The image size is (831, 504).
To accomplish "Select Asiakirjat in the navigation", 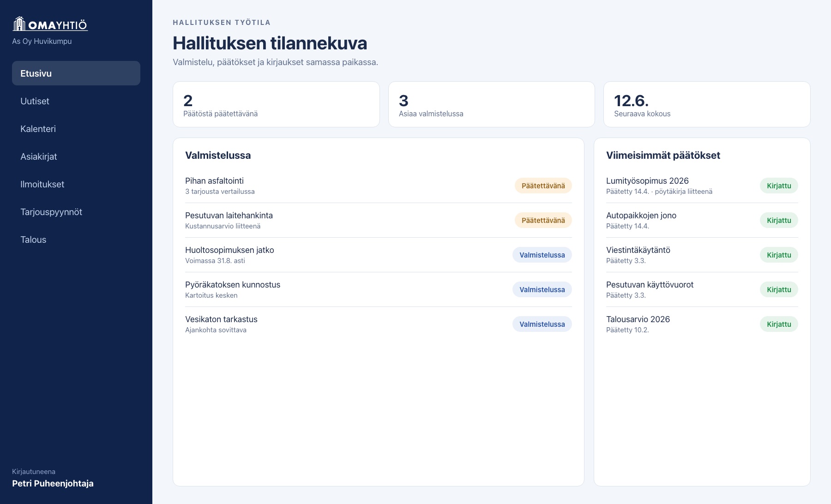I will pos(76,156).
